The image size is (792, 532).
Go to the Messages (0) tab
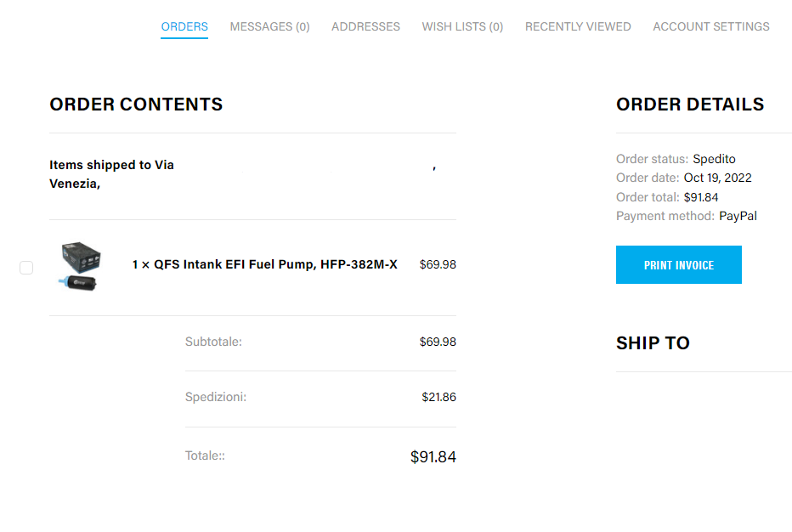269,26
